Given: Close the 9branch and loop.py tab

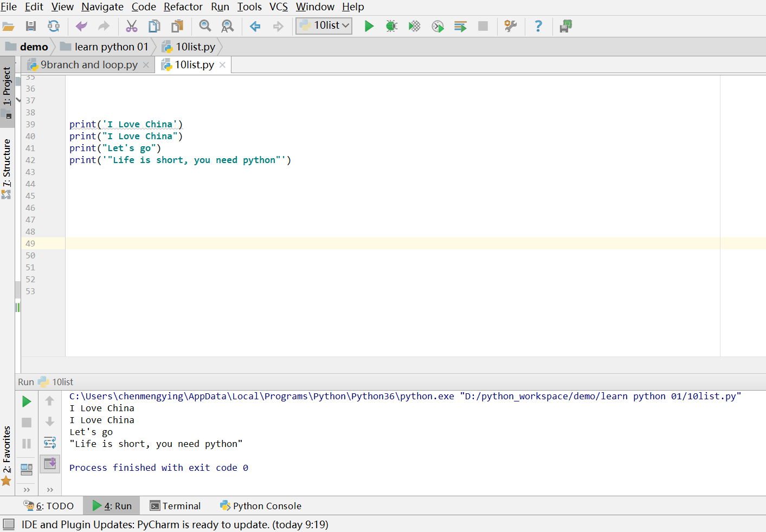Looking at the screenshot, I should tap(146, 65).
